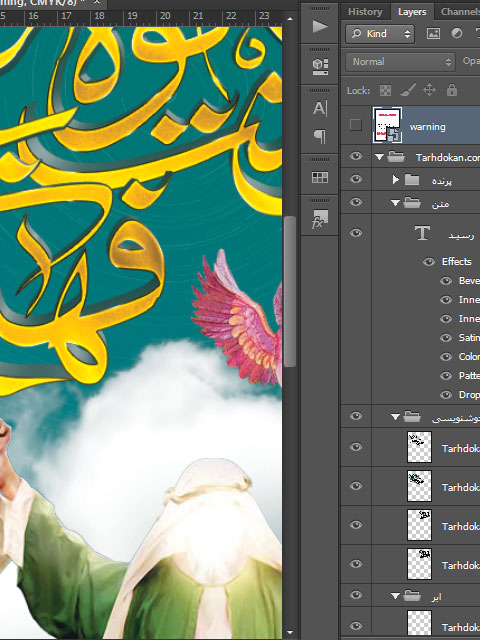Select the warning layer thumbnail
This screenshot has height=640, width=480.
point(387,125)
